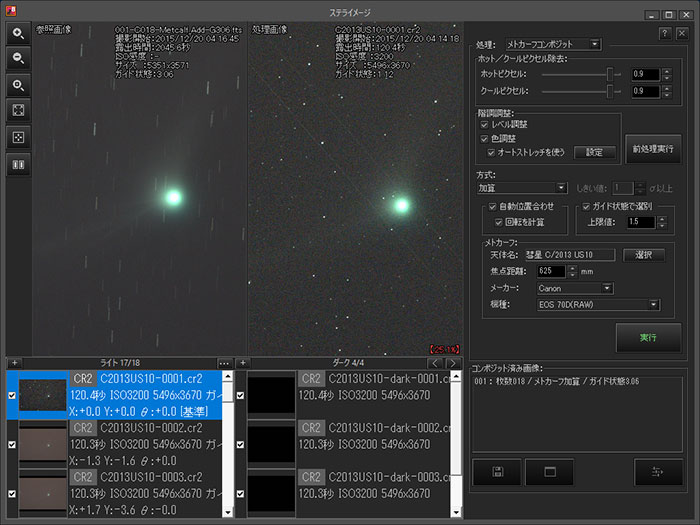
Task: Click the help question mark icon
Action: [x=665, y=33]
